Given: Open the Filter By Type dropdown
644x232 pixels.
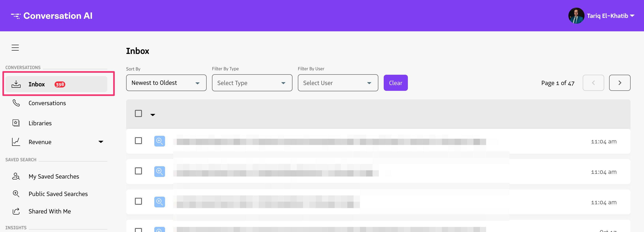Looking at the screenshot, I should [x=252, y=83].
